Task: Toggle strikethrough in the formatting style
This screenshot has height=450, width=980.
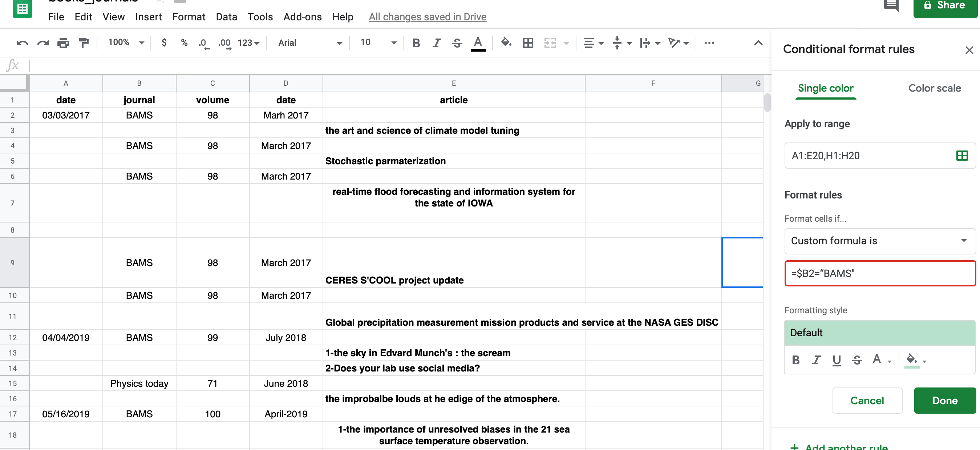Action: tap(857, 360)
